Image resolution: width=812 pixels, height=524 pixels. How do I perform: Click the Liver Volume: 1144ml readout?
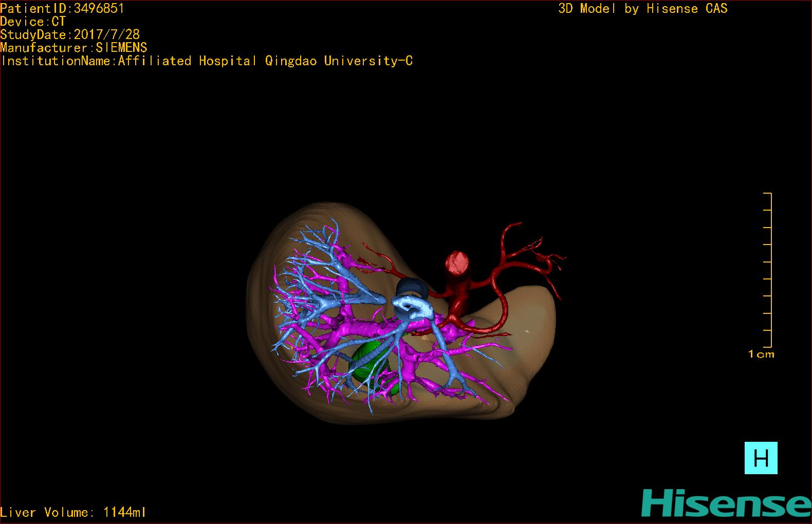[73, 512]
